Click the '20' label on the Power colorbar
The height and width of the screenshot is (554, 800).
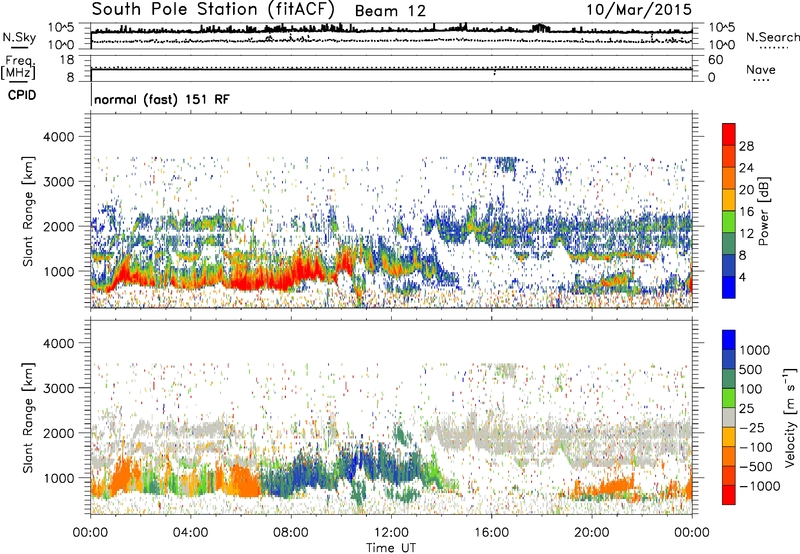(x=746, y=190)
